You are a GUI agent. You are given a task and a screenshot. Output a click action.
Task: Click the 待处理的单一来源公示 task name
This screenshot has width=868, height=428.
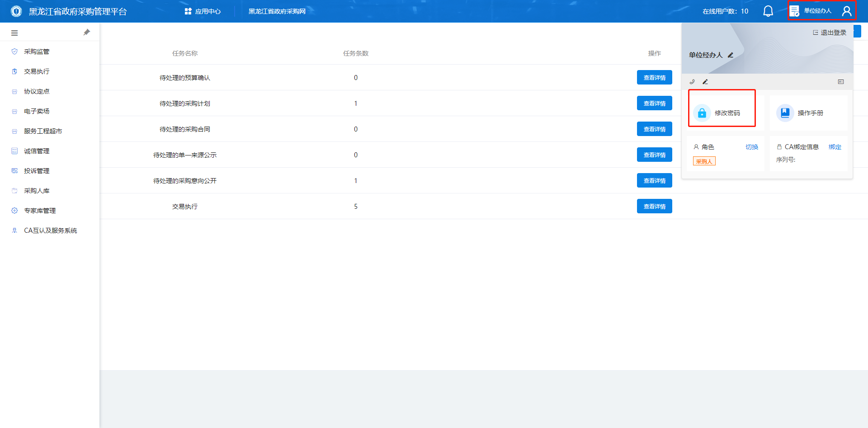[185, 155]
